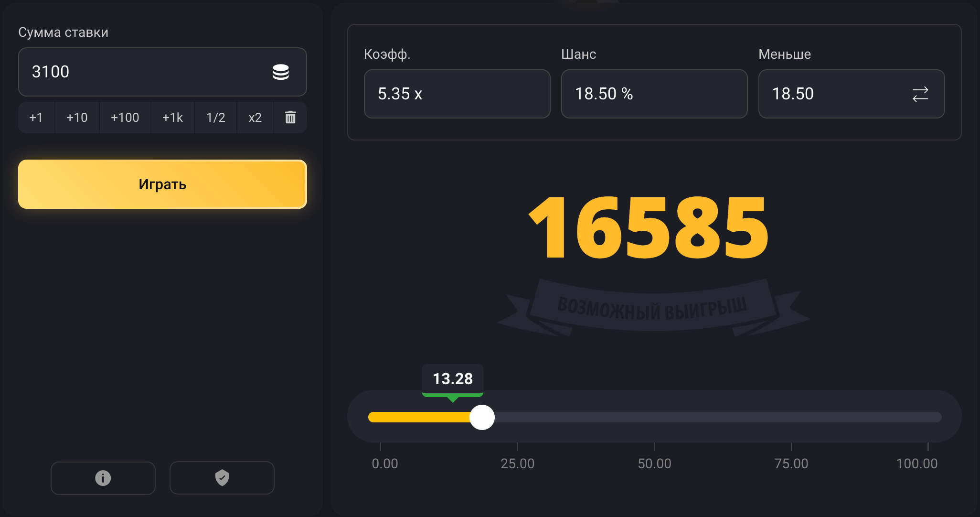This screenshot has width=980, height=517.
Task: Click slider track near the 50.00 mark
Action: [x=654, y=417]
